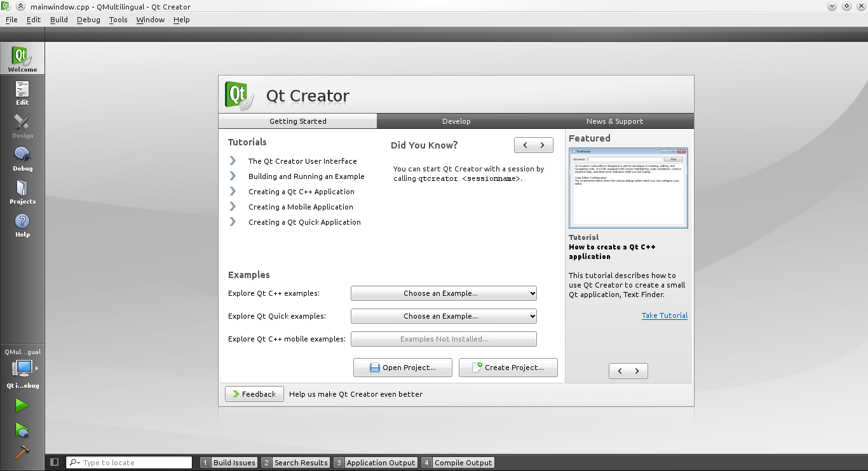
Task: Open Creating a Qt C++ Application tutorial
Action: tap(301, 192)
